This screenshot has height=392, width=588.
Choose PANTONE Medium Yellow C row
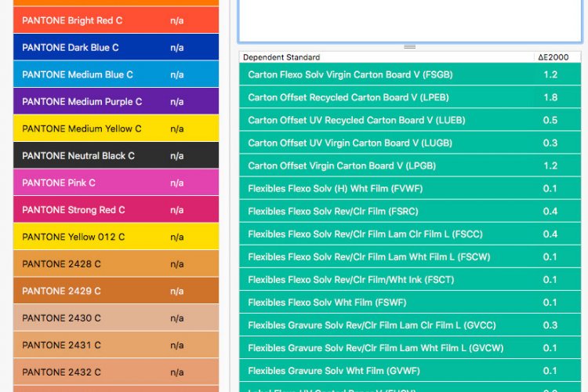pos(116,129)
